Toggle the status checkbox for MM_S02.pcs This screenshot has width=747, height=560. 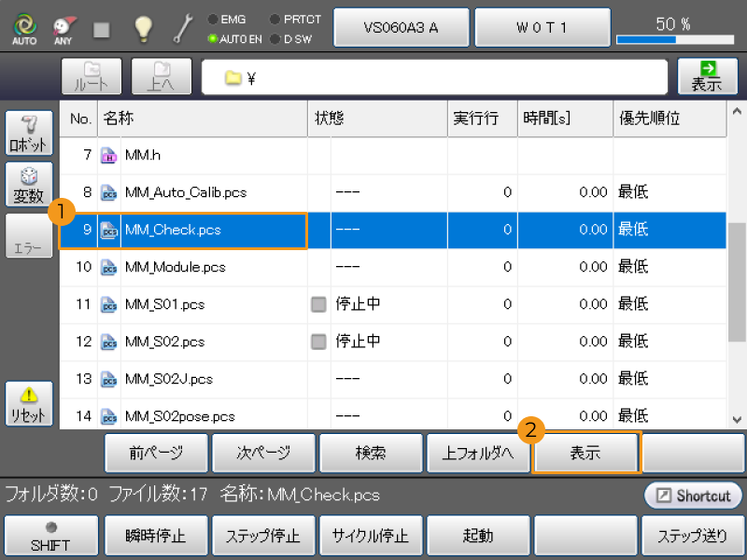319,342
